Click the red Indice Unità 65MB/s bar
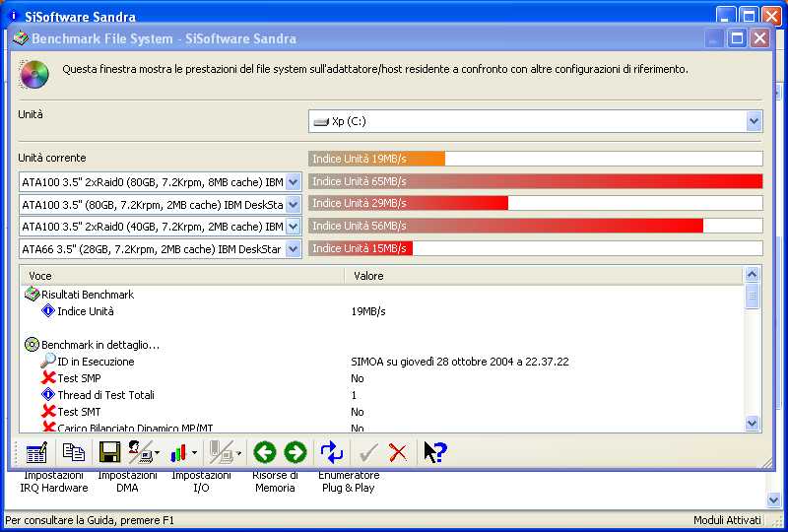Viewport: 788px width, 532px height. click(536, 181)
